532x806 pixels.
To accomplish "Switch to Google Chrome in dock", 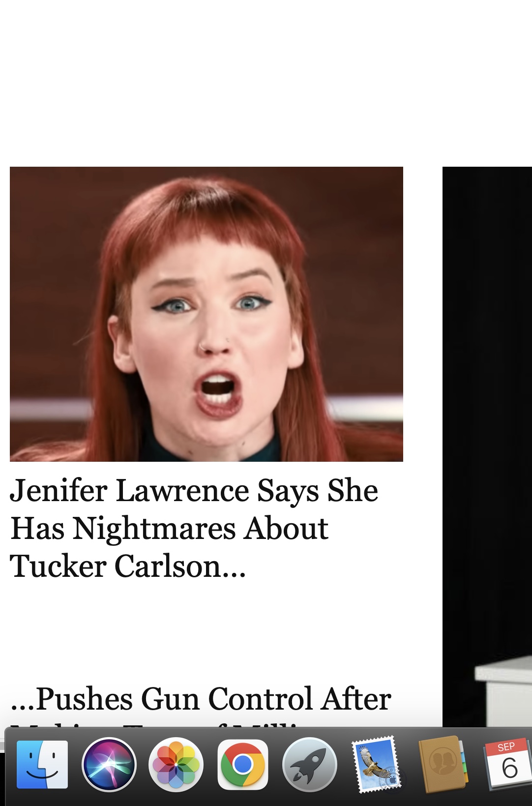I will click(243, 765).
